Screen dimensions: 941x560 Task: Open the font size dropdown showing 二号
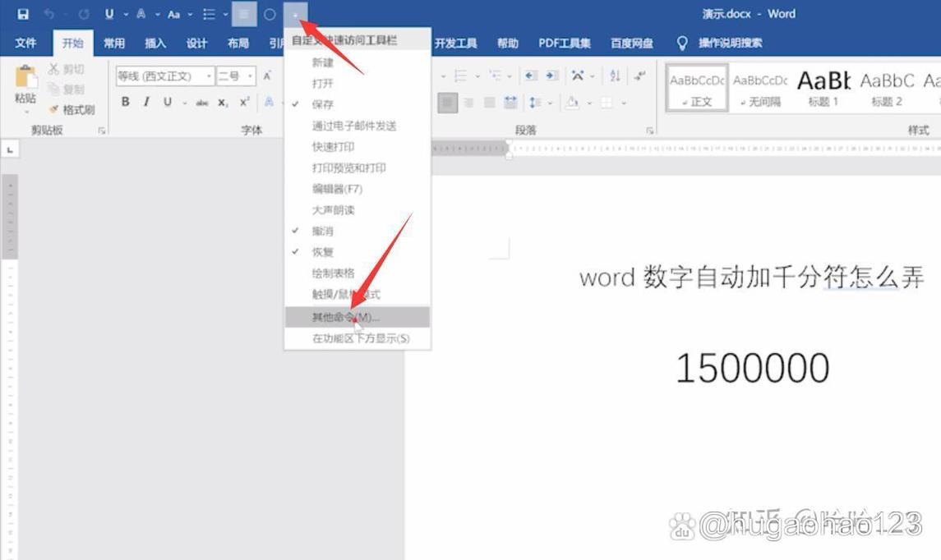click(251, 76)
